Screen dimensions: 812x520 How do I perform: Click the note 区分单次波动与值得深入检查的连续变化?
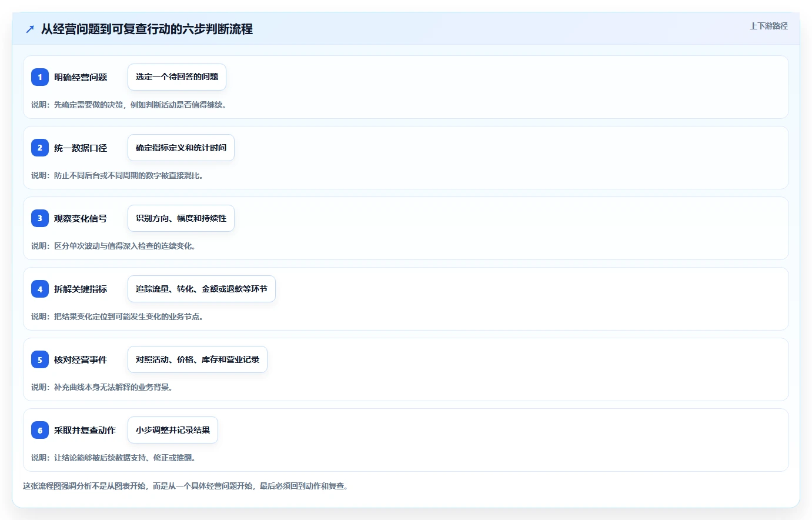pos(113,246)
